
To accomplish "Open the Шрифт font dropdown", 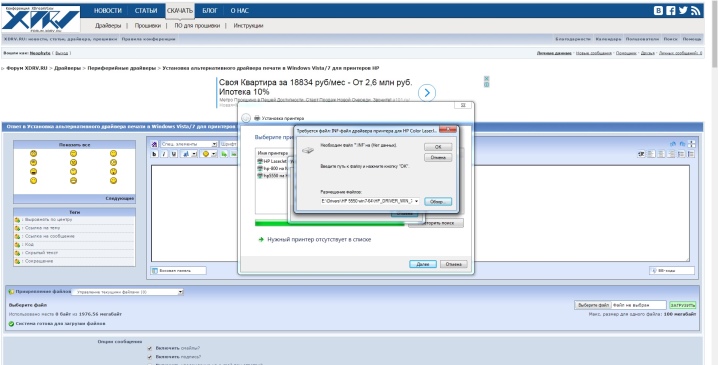I will [x=228, y=144].
